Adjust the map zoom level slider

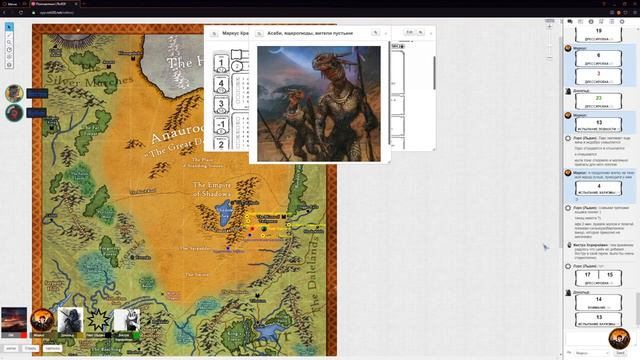click(549, 43)
